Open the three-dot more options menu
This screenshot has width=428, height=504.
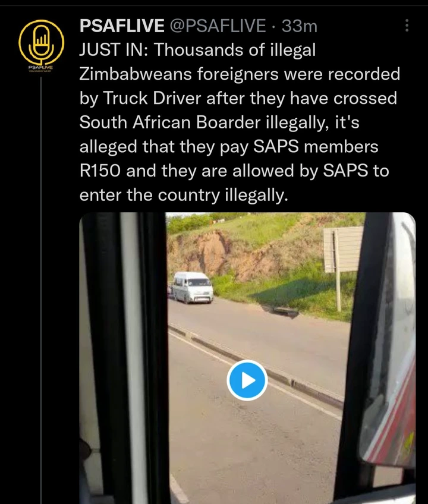pyautogui.click(x=407, y=26)
